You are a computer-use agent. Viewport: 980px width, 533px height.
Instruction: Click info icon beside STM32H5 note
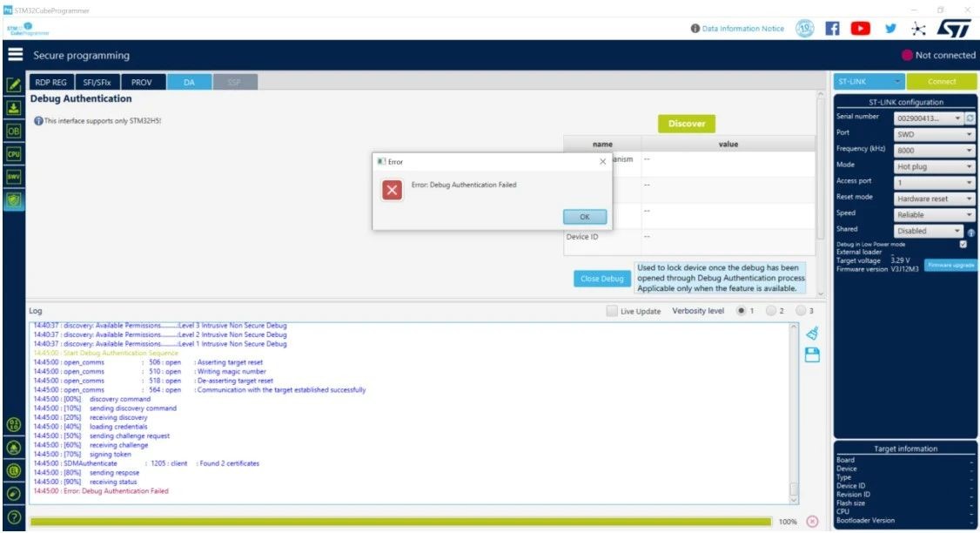pos(39,121)
